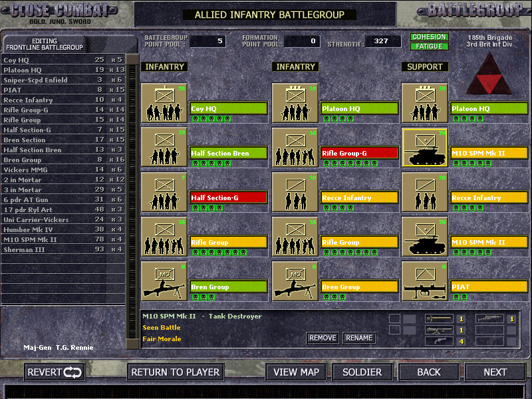532x399 pixels.
Task: Select the highlighted M10 SPM Mk II tank icon
Action: pyautogui.click(x=425, y=147)
